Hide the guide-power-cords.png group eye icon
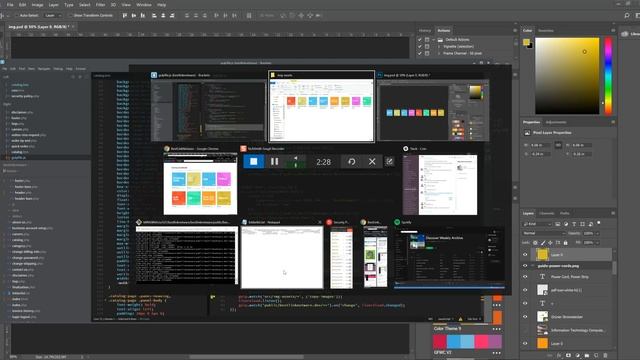This screenshot has height=360, width=640. [x=525, y=266]
